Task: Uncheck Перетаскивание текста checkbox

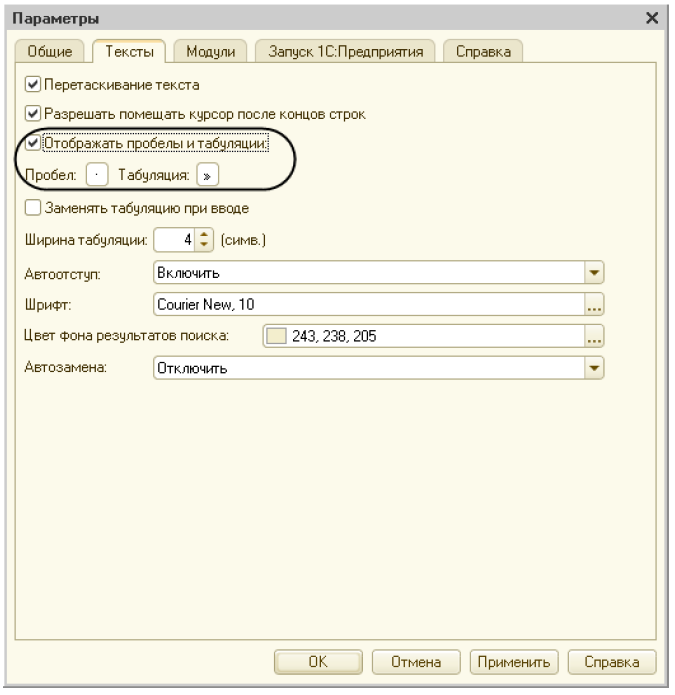Action: point(33,84)
